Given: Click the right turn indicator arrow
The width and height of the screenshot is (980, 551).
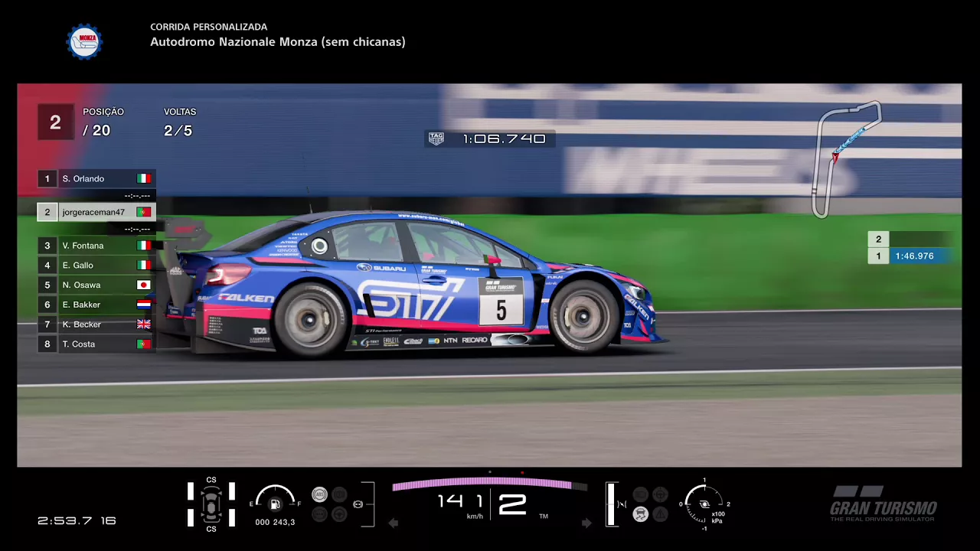Looking at the screenshot, I should pos(586,523).
